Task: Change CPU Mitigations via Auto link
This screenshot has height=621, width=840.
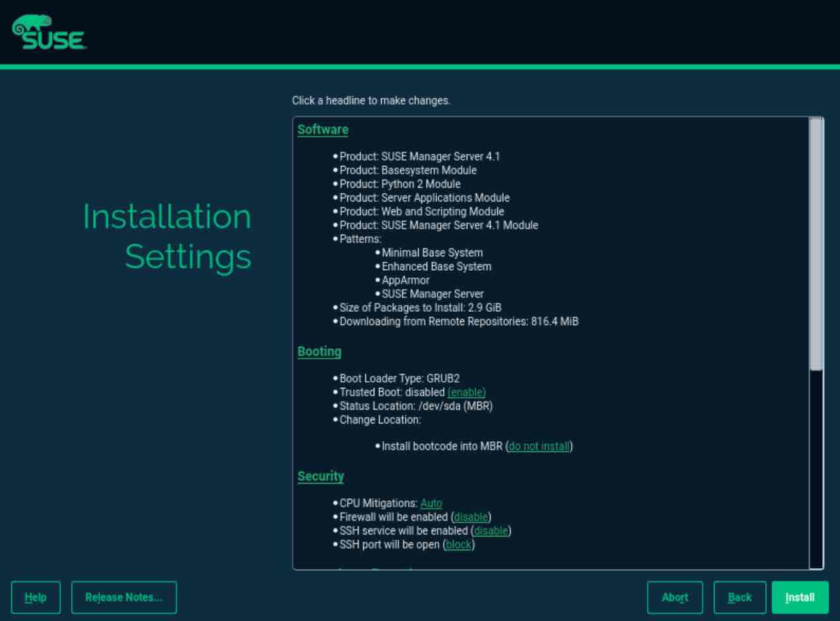Action: point(431,503)
